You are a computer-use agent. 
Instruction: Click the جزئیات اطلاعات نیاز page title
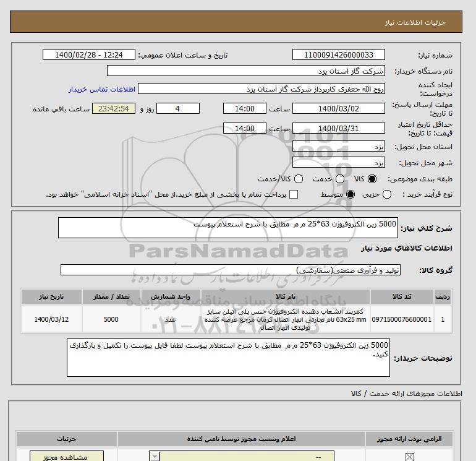point(415,22)
